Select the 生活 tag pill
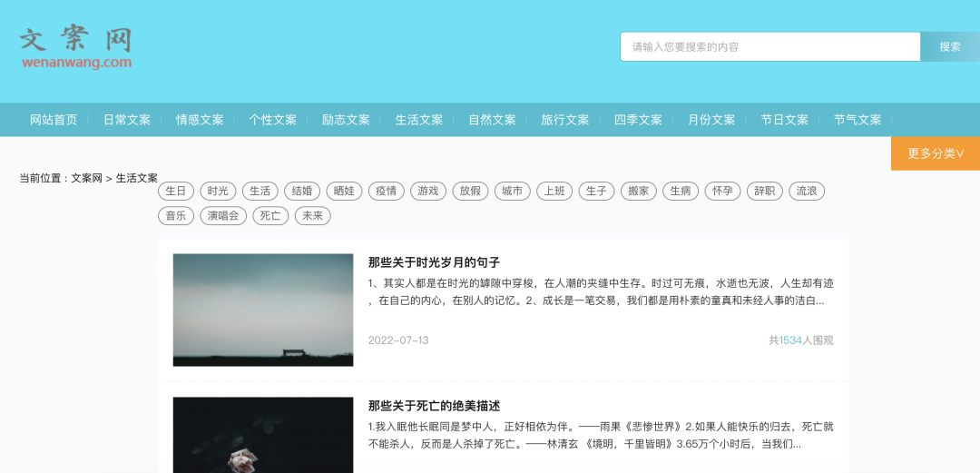This screenshot has width=980, height=473. (x=260, y=191)
